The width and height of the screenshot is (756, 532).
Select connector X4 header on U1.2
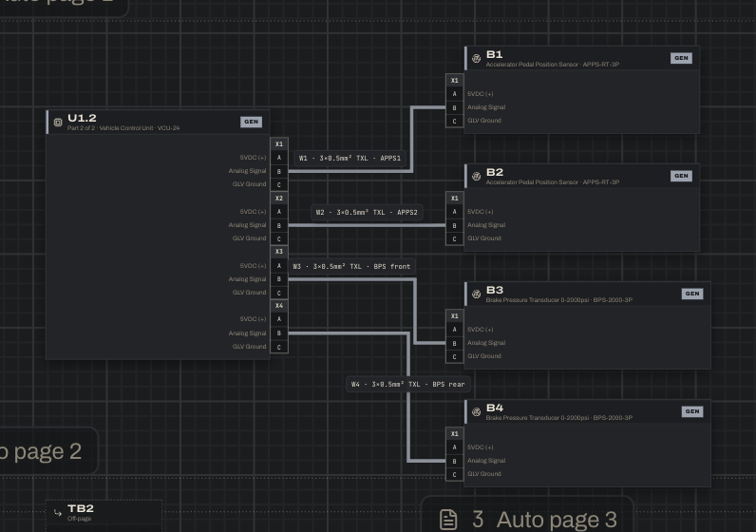pos(279,305)
